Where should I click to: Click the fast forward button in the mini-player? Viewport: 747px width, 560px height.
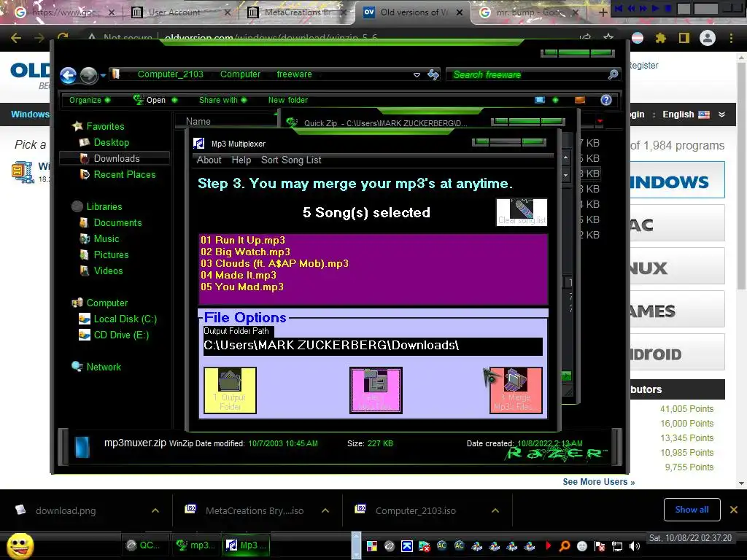click(643, 8)
